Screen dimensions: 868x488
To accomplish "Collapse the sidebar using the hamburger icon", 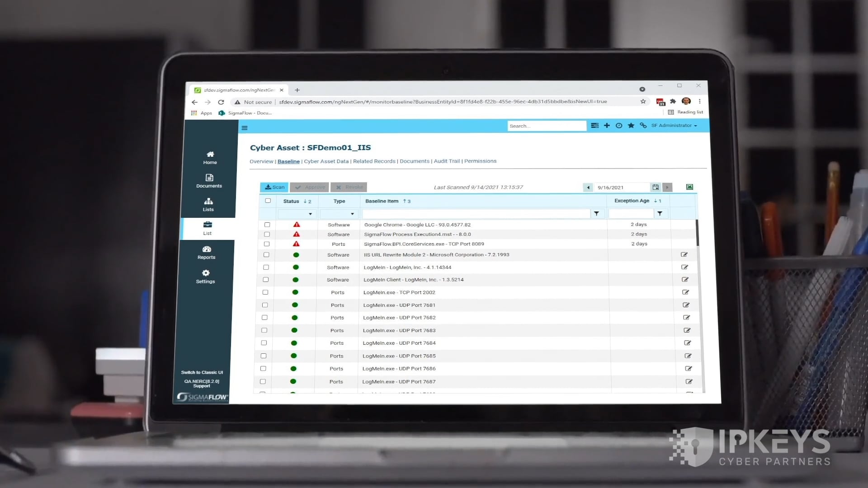I will [x=245, y=128].
